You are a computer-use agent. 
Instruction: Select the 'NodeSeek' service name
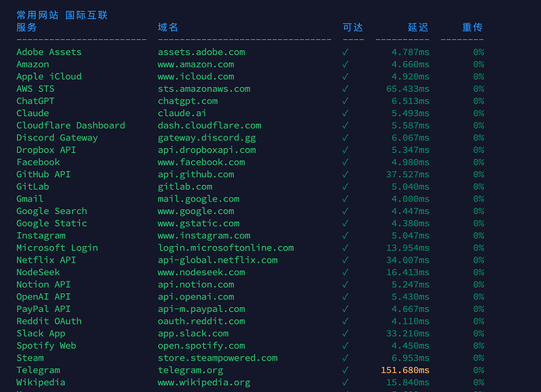[x=38, y=272]
